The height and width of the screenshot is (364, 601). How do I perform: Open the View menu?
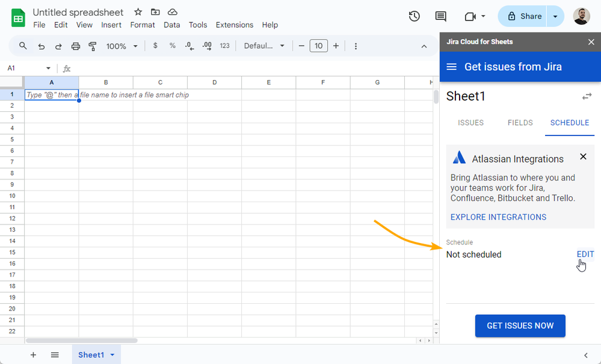pyautogui.click(x=84, y=25)
